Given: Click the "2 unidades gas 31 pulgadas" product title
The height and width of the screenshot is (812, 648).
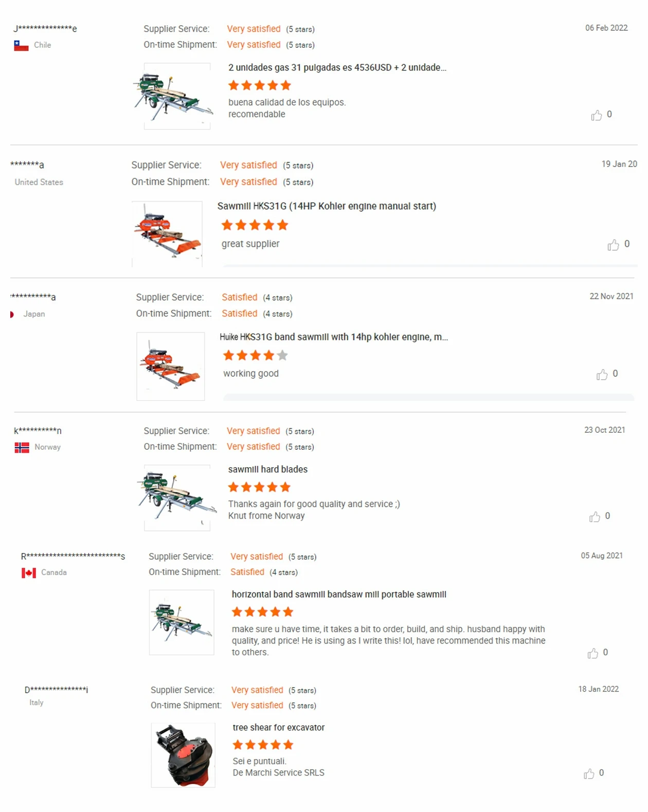Looking at the screenshot, I should coord(337,67).
